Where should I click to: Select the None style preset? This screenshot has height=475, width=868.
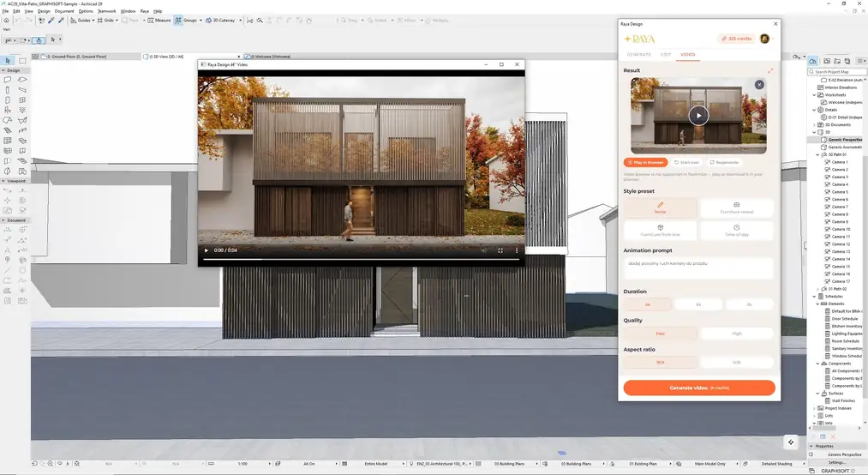[x=660, y=207]
